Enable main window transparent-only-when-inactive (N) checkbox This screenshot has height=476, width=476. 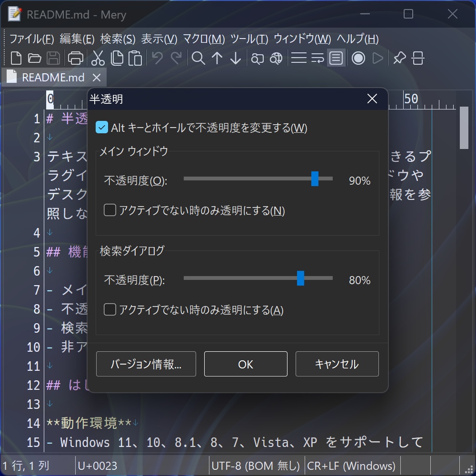(110, 210)
